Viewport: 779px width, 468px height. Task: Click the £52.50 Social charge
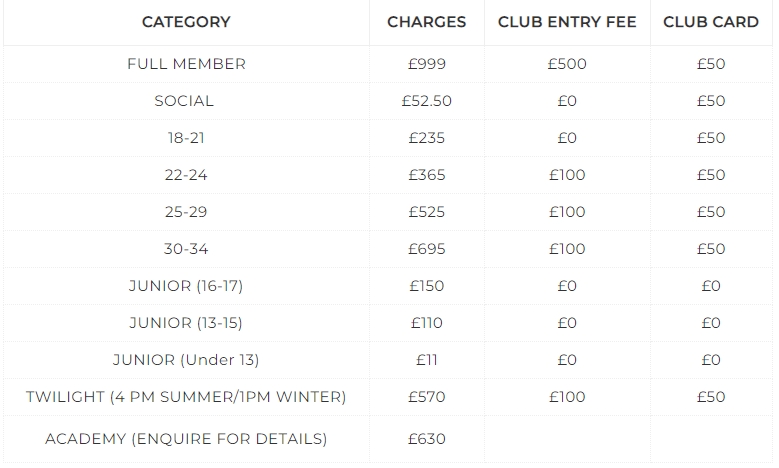[427, 101]
